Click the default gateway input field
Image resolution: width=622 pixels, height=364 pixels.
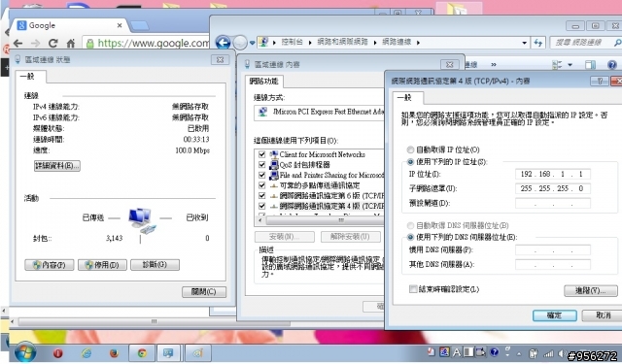(553, 203)
